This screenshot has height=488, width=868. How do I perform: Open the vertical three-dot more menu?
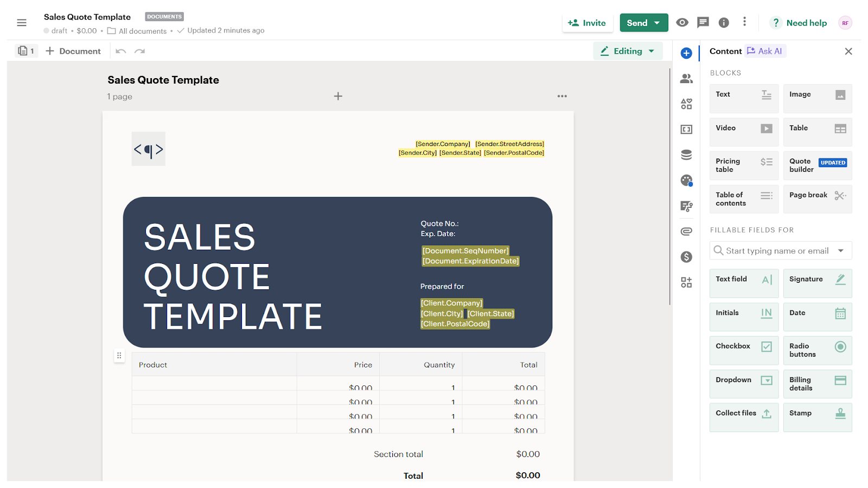pos(744,22)
